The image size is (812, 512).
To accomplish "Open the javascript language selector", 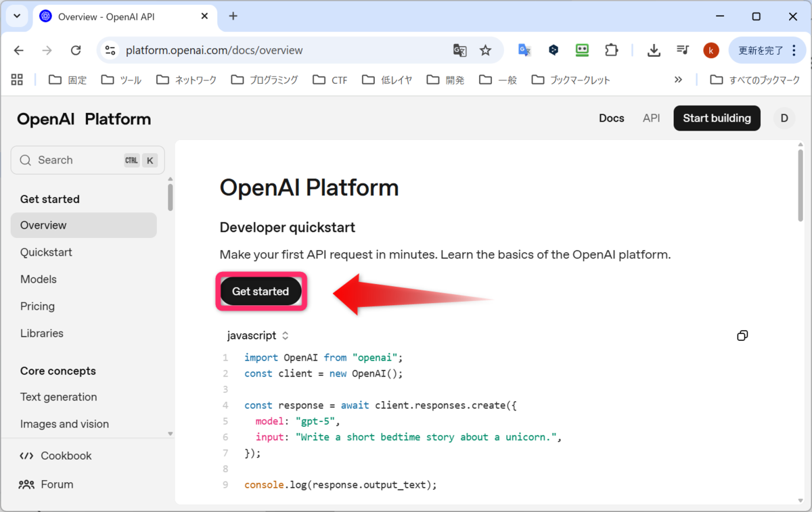I will [x=258, y=335].
